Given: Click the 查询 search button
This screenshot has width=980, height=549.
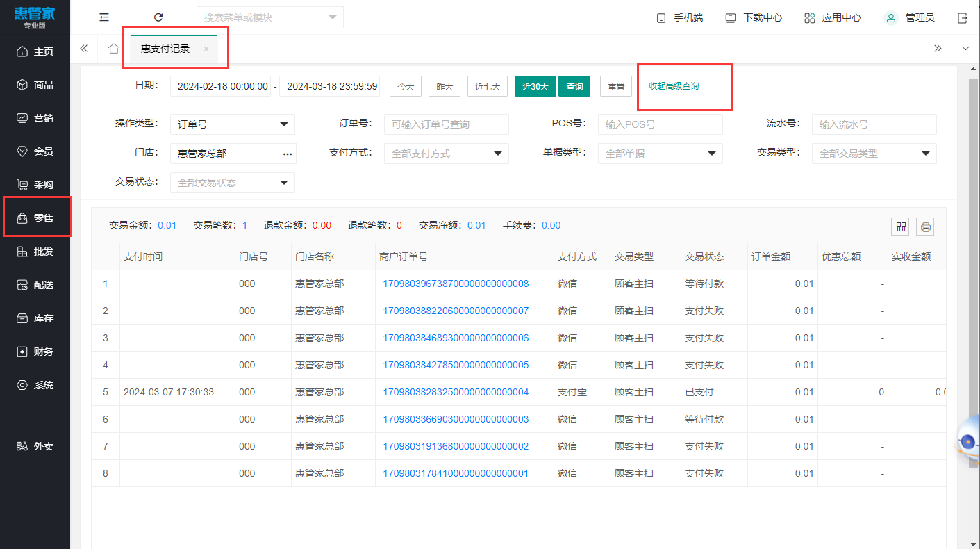Looking at the screenshot, I should (574, 86).
